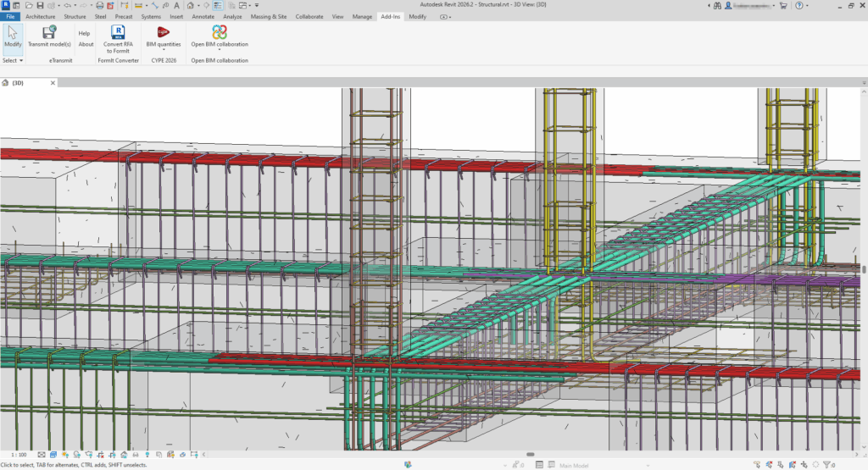Click the About button in eTransmit panel
This screenshot has height=470, width=868.
(86, 44)
